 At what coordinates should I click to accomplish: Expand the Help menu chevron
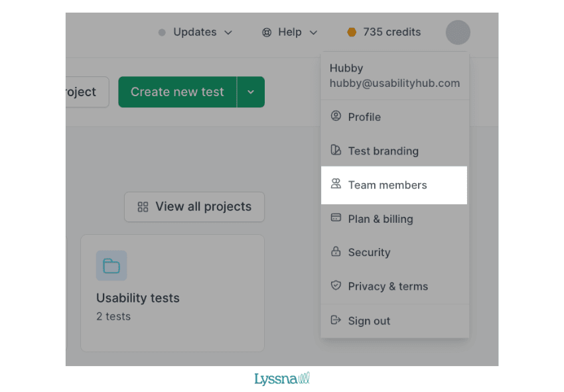pyautogui.click(x=313, y=33)
